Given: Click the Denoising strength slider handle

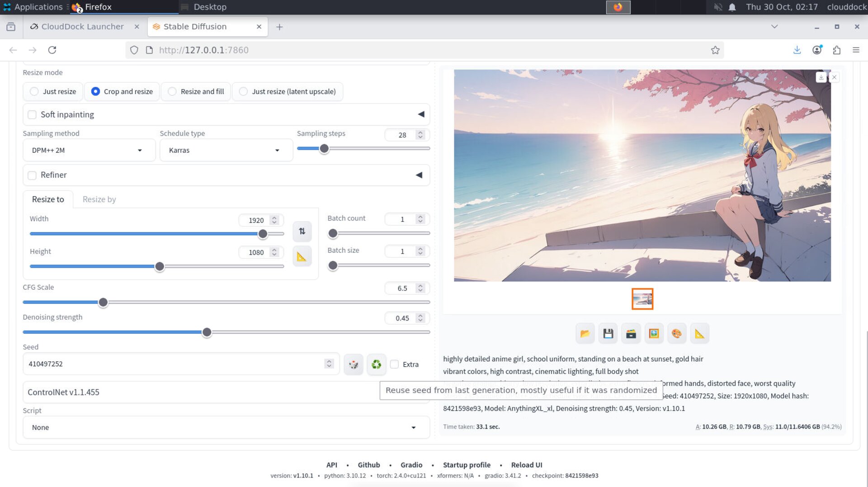Looking at the screenshot, I should click(207, 332).
